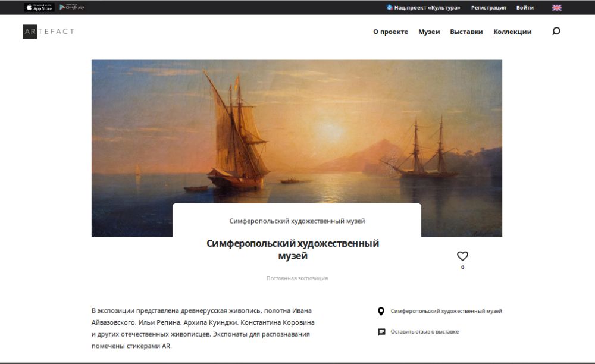Screen dimensions: 595x364
Task: Open the «Коллекции» menu item
Action: [x=512, y=32]
